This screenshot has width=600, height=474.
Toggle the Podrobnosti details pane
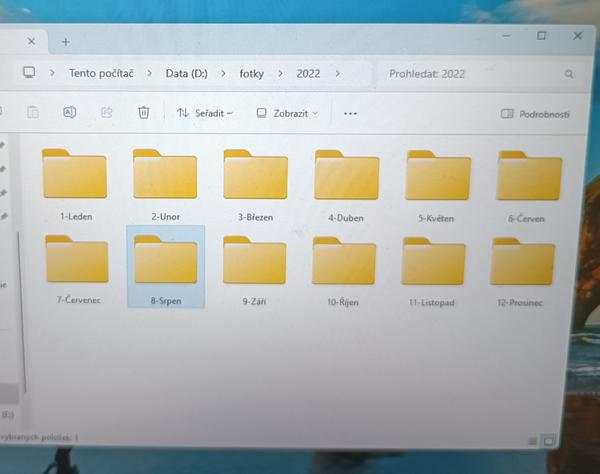point(535,114)
